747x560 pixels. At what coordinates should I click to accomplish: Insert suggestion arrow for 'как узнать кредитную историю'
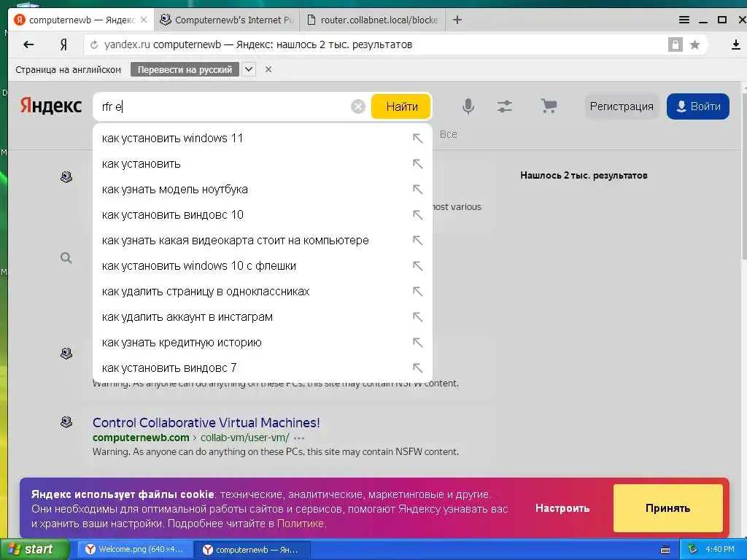pos(417,343)
